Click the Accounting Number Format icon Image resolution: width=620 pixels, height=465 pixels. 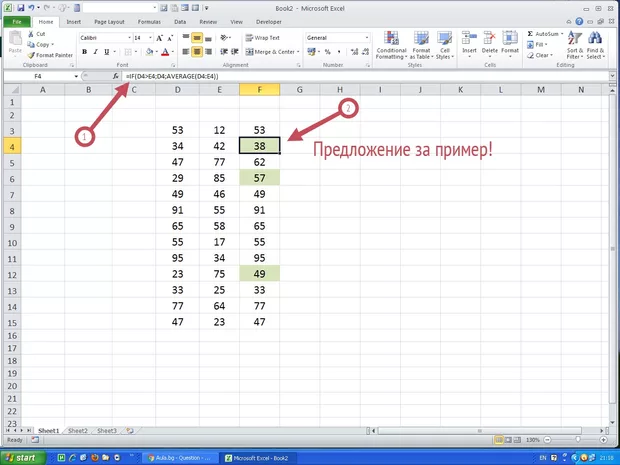tap(311, 52)
